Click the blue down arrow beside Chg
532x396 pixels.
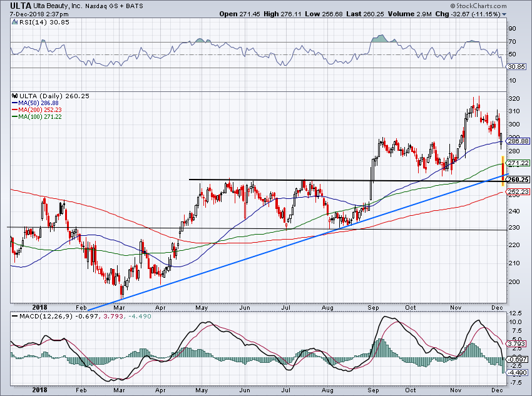(x=504, y=14)
